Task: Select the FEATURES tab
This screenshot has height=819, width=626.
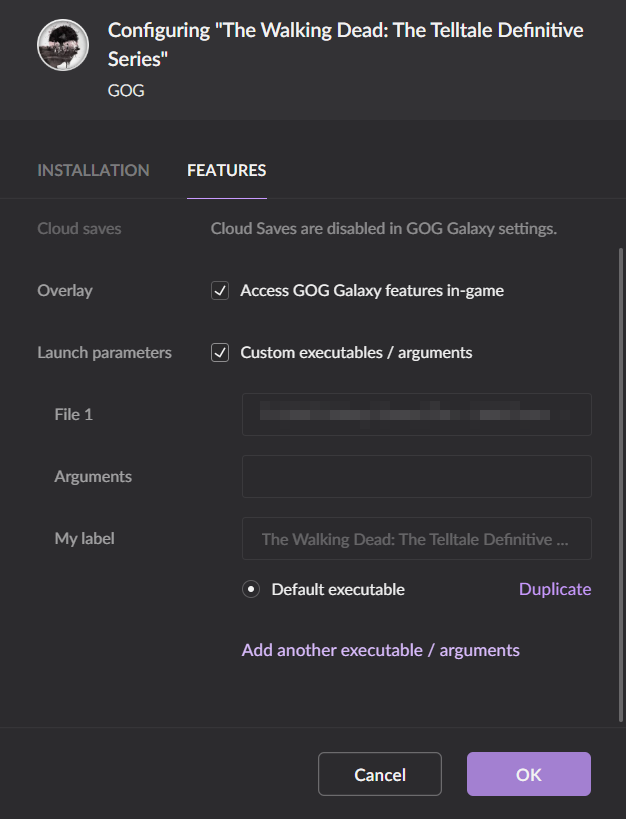Action: pyautogui.click(x=227, y=170)
